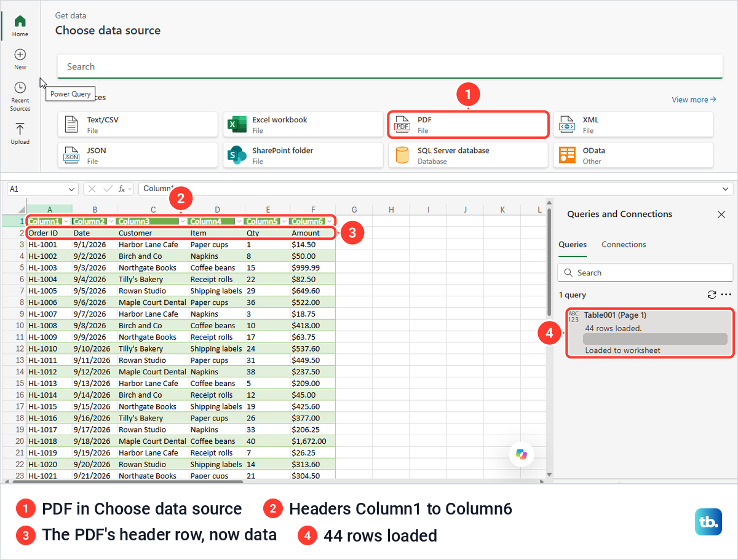Expand the Name Box dropdown arrow
This screenshot has width=738, height=560.
[x=71, y=189]
